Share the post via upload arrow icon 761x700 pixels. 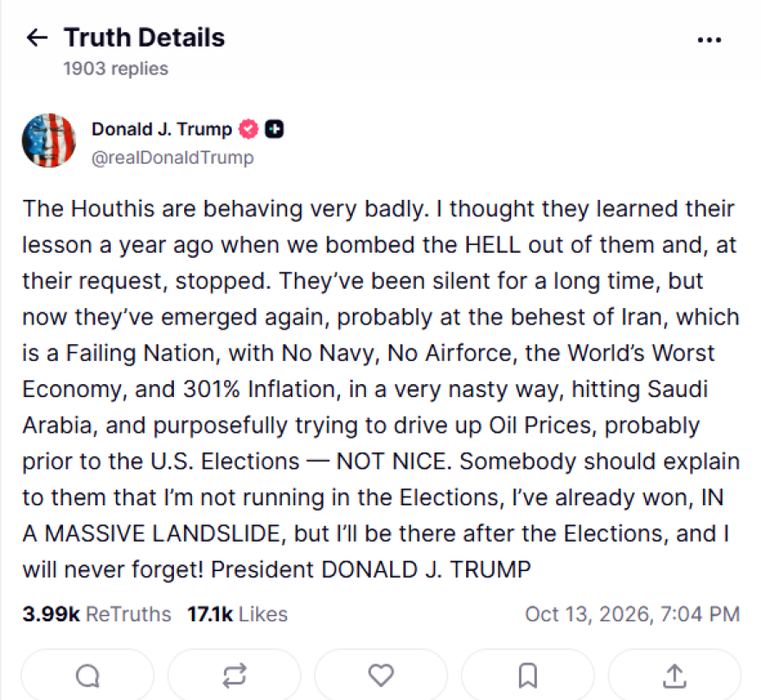coord(675,676)
